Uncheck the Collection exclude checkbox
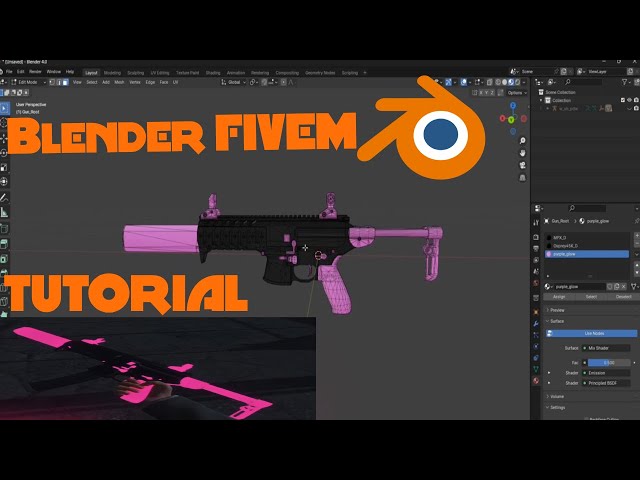This screenshot has width=640, height=480. coord(623,100)
